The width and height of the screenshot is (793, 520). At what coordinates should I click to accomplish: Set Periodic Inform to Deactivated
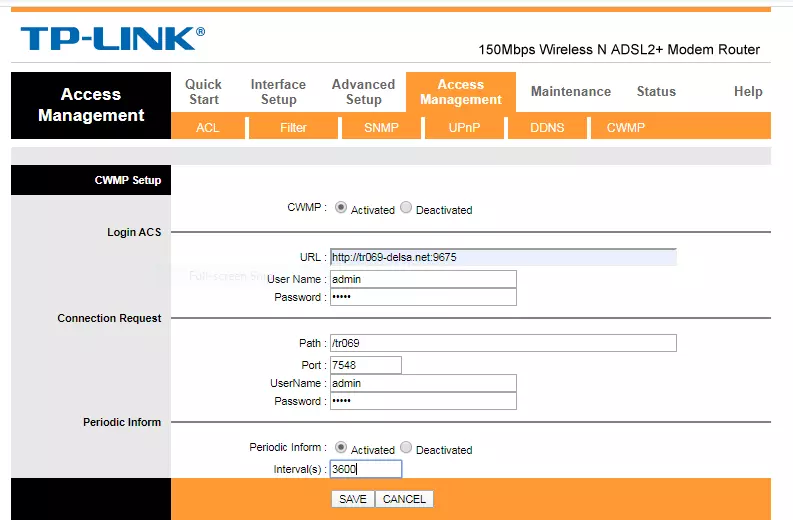[406, 447]
